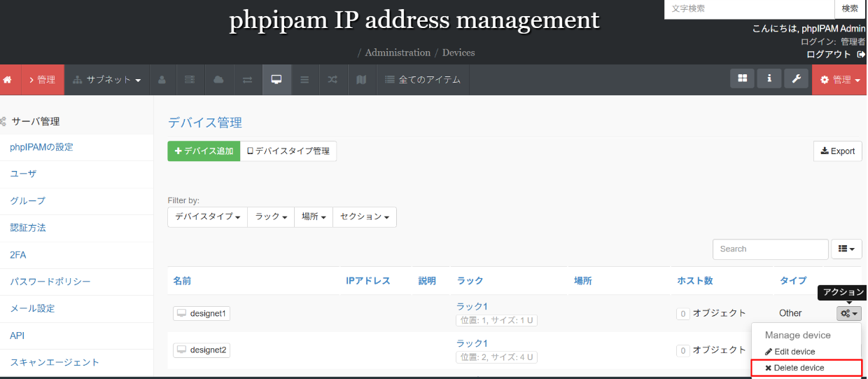Expand the ラック filter dropdown
The image size is (868, 379).
tap(271, 217)
